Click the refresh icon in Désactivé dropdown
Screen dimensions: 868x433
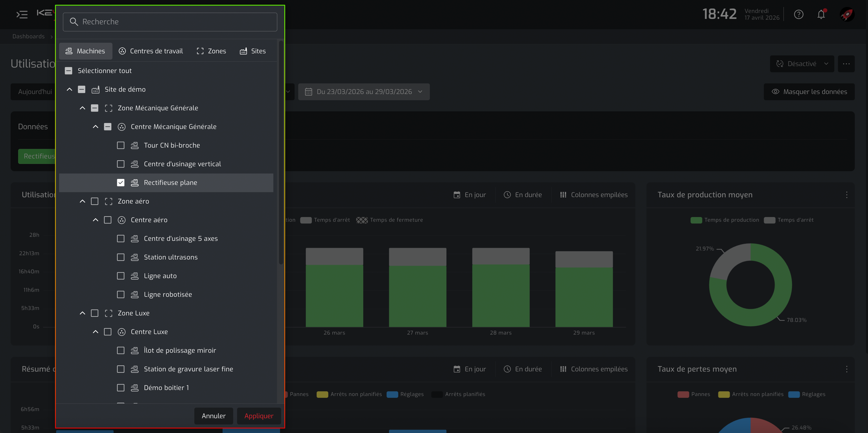click(x=780, y=64)
